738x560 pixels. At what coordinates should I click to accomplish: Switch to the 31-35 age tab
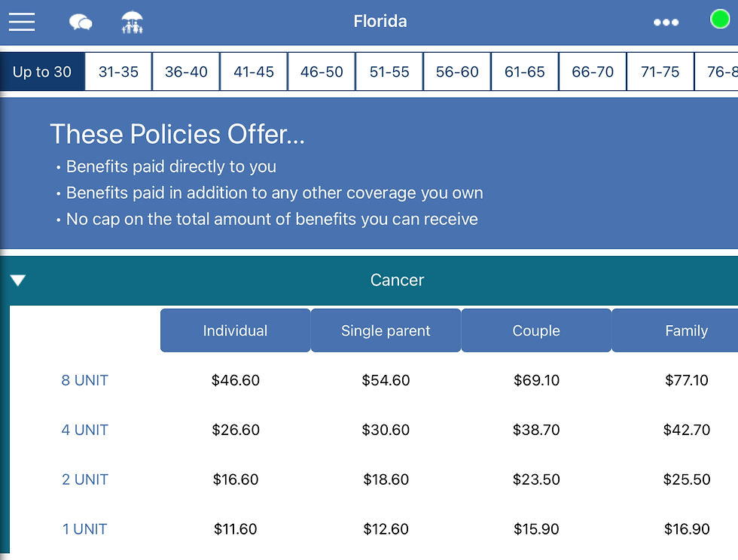(119, 72)
